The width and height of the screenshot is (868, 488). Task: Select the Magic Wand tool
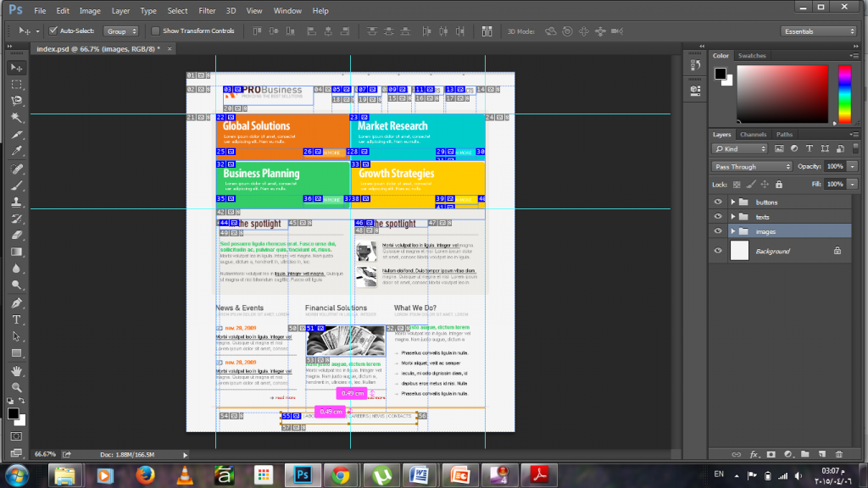coord(17,117)
